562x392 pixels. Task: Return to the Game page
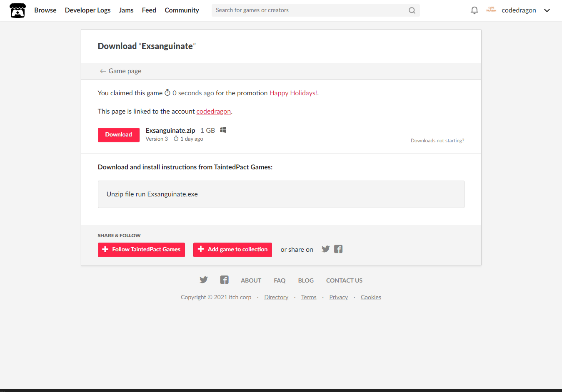click(x=120, y=71)
